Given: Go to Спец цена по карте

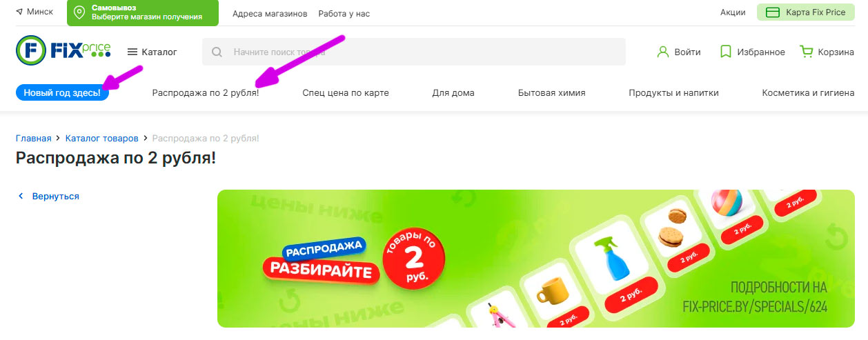Looking at the screenshot, I should point(346,92).
